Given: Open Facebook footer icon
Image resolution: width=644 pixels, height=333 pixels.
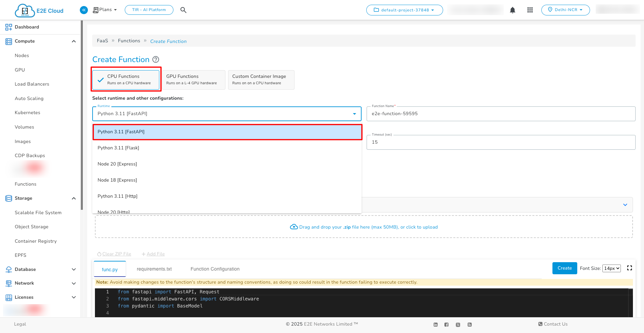Looking at the screenshot, I should click(446, 325).
